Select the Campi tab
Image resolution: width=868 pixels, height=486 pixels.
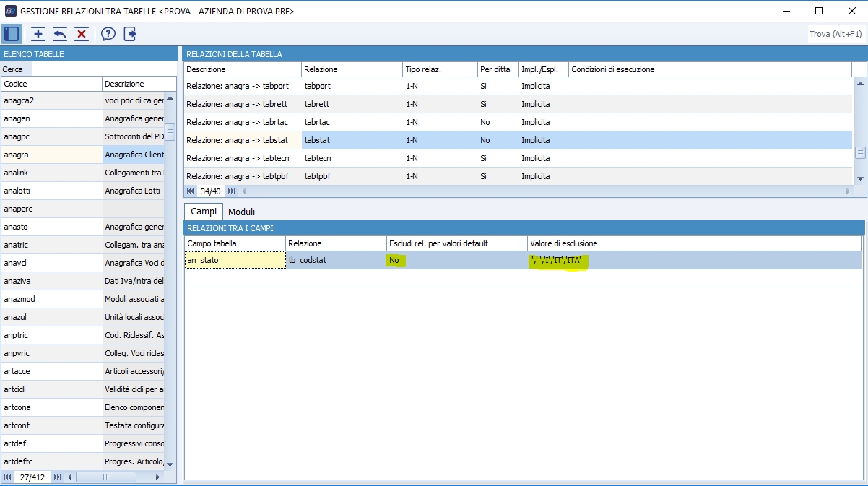(x=204, y=212)
